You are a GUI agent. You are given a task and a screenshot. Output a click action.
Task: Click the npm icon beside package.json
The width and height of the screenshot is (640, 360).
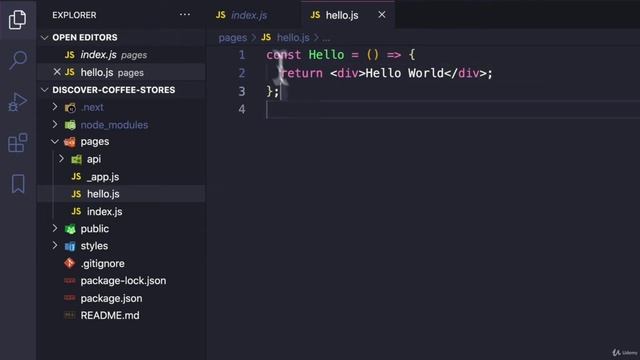point(70,298)
